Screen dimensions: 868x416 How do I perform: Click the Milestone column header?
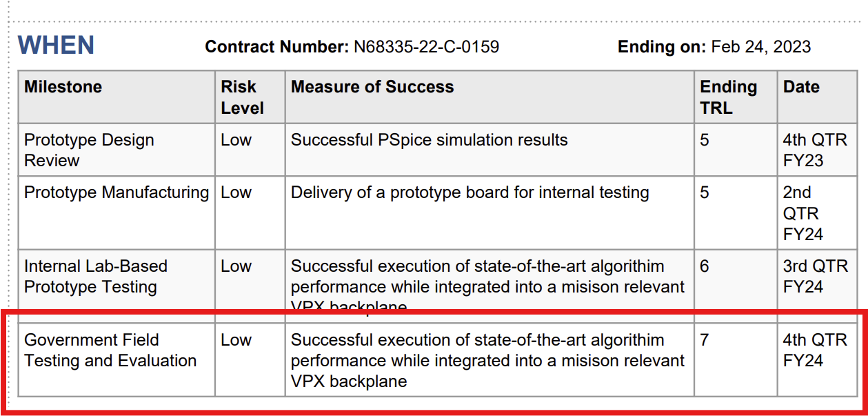point(63,87)
